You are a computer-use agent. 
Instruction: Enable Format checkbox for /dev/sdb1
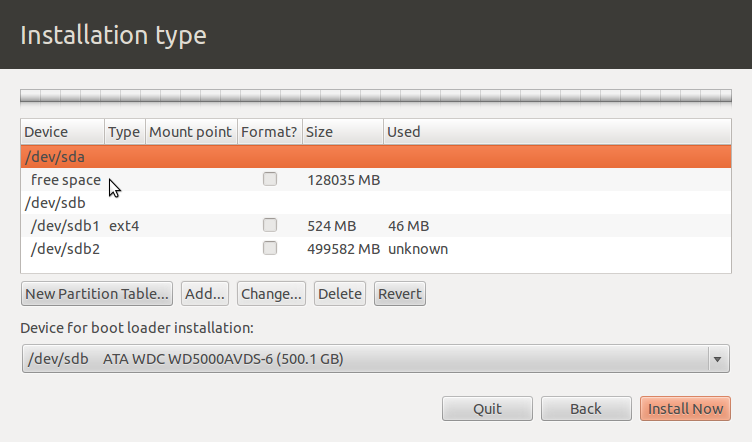click(269, 226)
